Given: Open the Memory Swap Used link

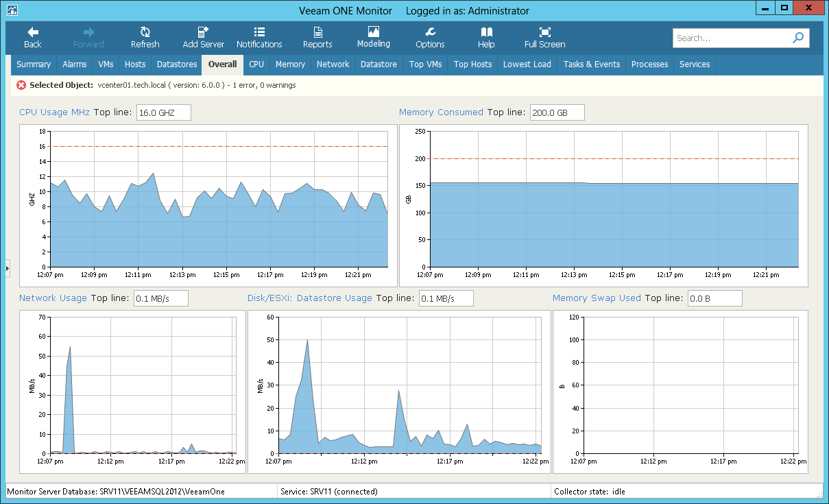Looking at the screenshot, I should (597, 298).
